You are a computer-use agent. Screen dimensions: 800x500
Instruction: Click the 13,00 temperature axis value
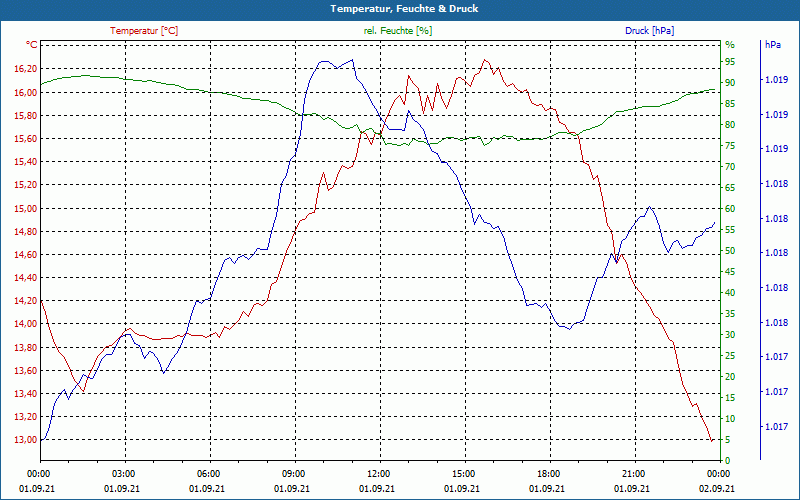point(26,440)
